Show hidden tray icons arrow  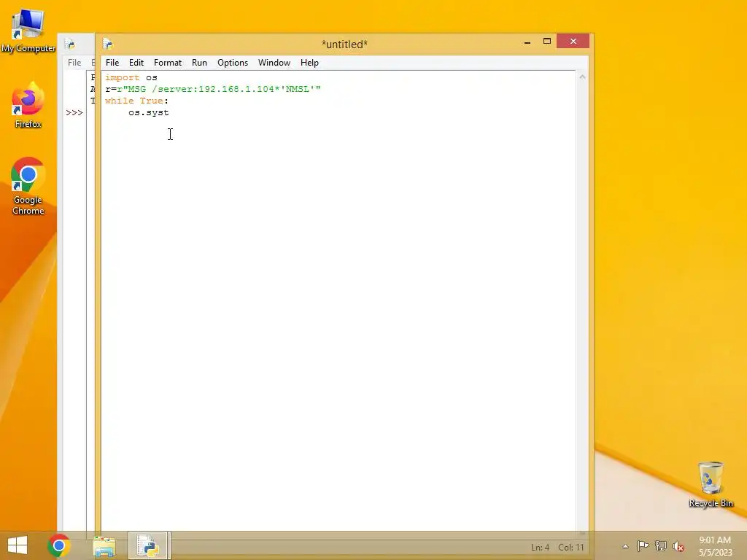pos(625,546)
